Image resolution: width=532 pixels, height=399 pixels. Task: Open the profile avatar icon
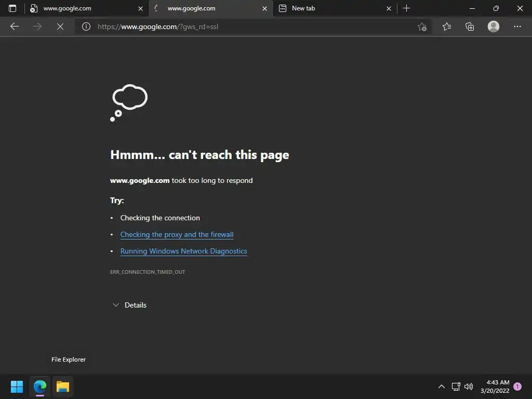coord(494,26)
